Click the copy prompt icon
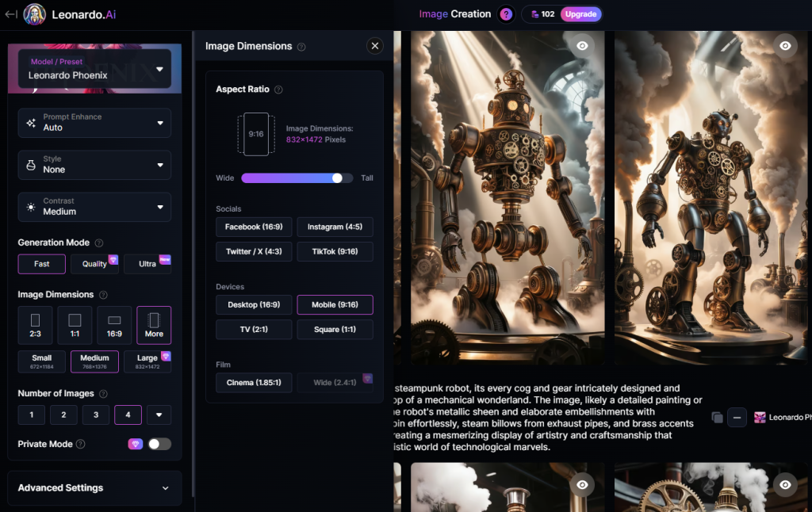 717,417
